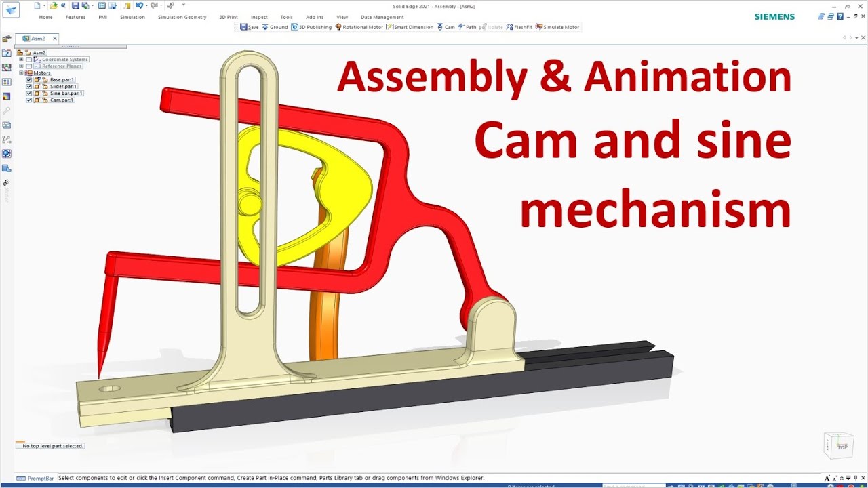Switch to the Inspect ribbon tab

coord(259,17)
